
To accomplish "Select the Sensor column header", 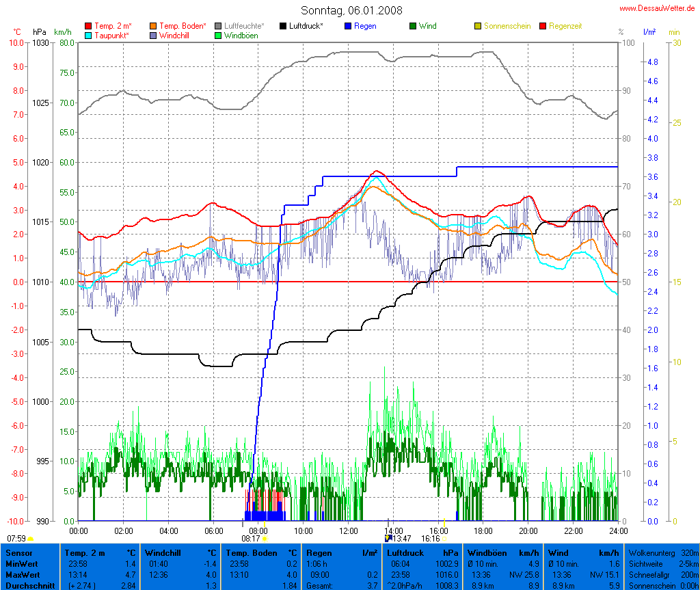I will (19, 552).
